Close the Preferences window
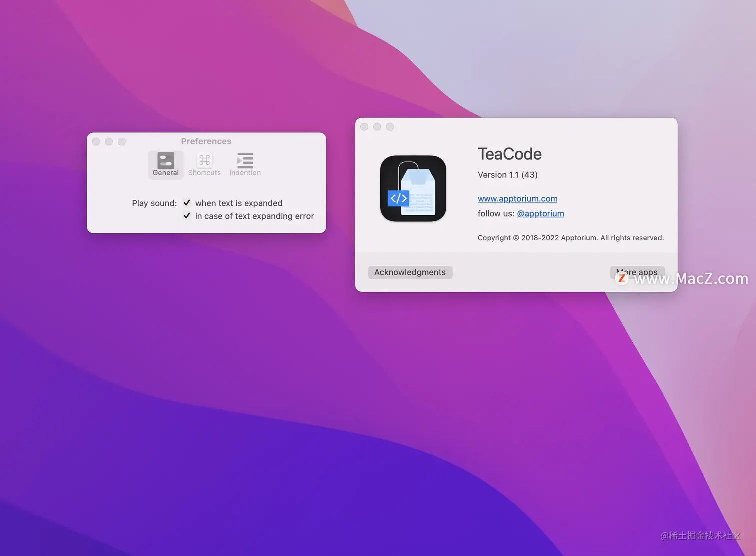 [x=96, y=142]
